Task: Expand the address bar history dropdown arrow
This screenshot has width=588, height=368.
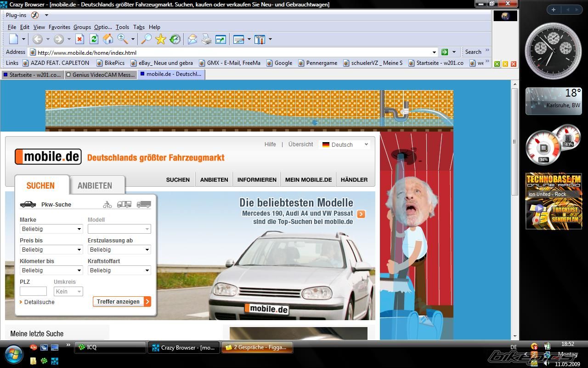Action: click(x=434, y=52)
